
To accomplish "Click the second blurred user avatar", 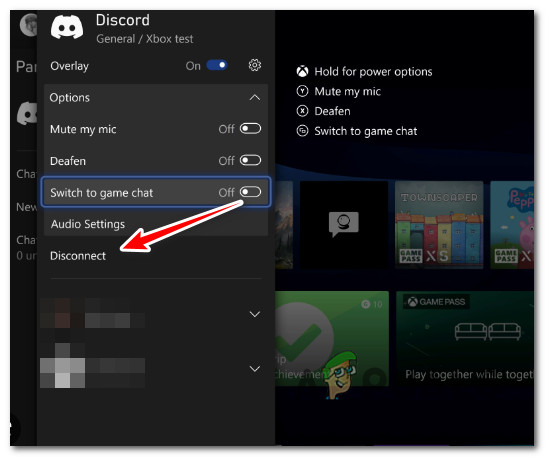I will tap(63, 365).
